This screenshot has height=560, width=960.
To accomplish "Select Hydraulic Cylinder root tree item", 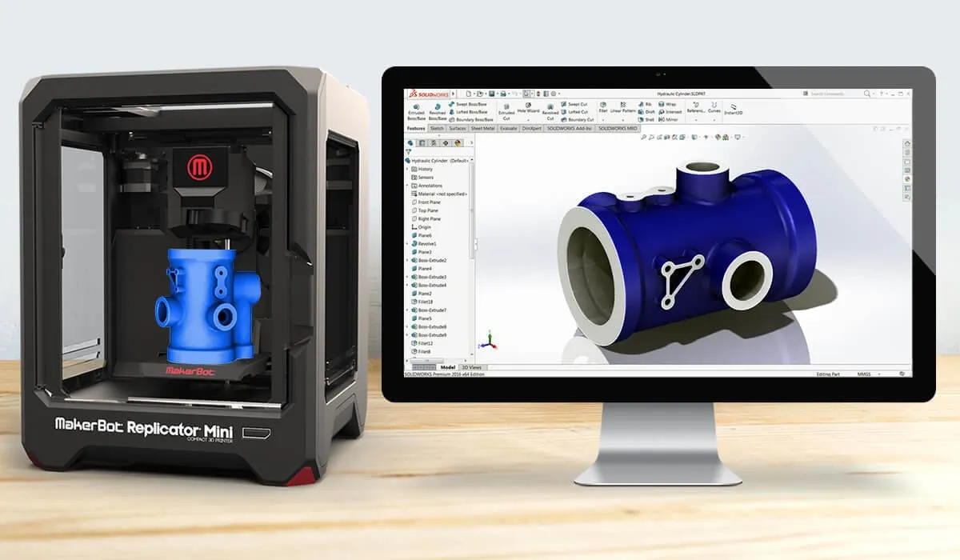I will (438, 161).
